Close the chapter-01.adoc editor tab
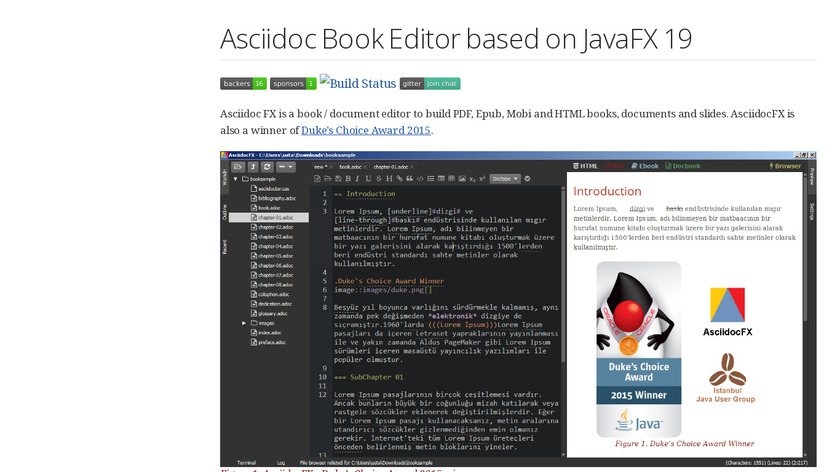The width and height of the screenshot is (840, 472). 412,167
